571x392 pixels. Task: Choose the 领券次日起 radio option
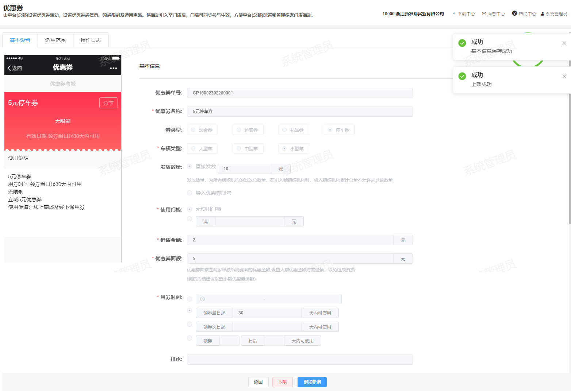pyautogui.click(x=189, y=324)
